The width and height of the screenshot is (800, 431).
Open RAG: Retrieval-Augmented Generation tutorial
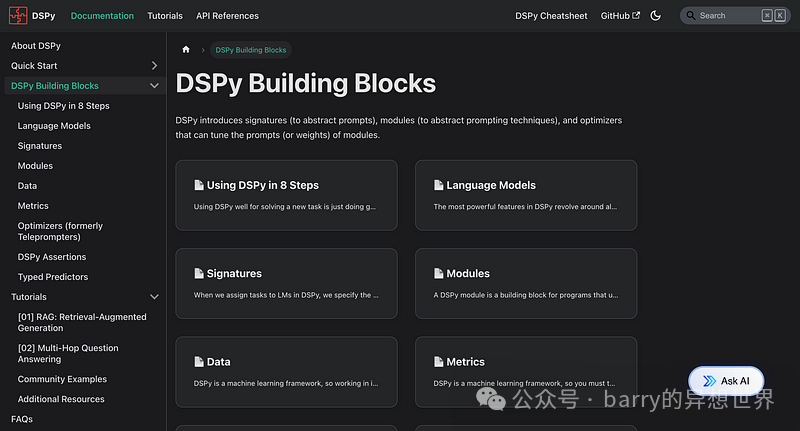tap(82, 322)
